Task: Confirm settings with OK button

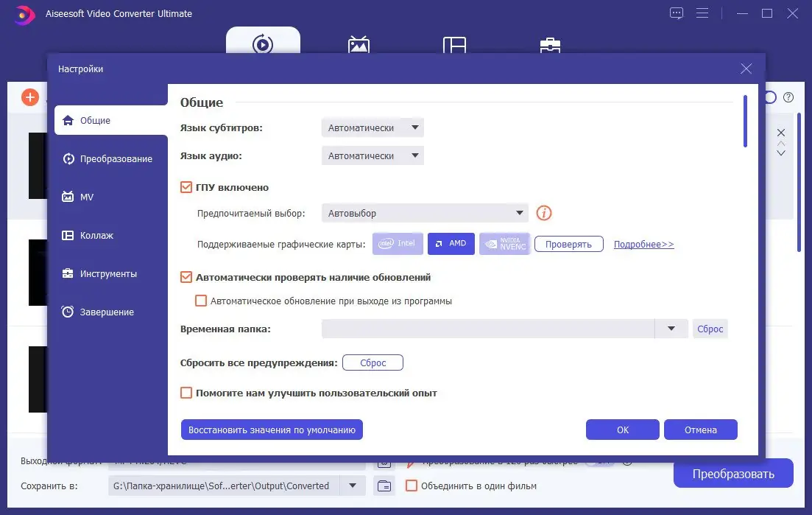Action: tap(623, 430)
